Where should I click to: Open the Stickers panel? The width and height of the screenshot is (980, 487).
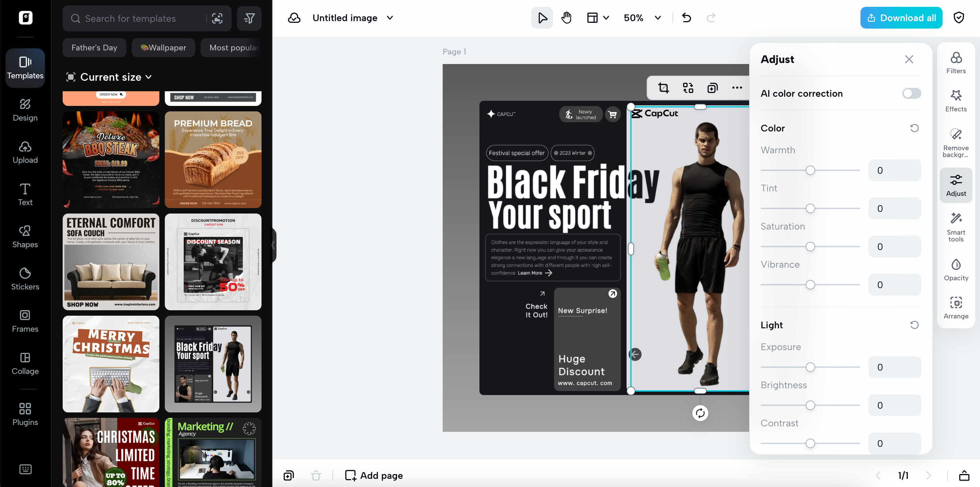[25, 279]
